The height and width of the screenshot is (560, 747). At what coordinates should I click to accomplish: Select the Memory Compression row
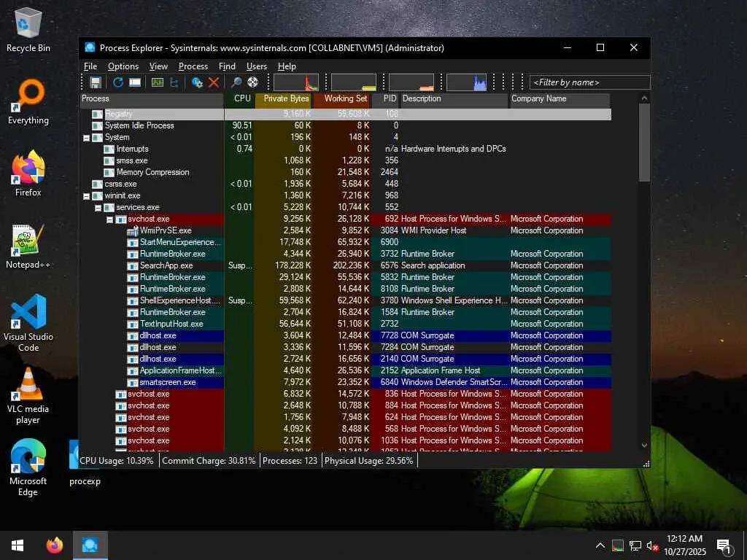click(x=345, y=172)
